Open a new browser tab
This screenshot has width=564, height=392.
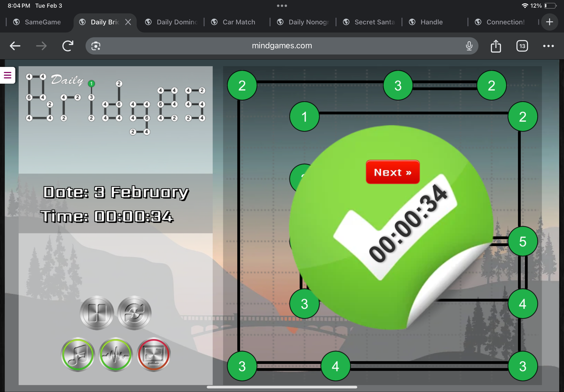(549, 22)
